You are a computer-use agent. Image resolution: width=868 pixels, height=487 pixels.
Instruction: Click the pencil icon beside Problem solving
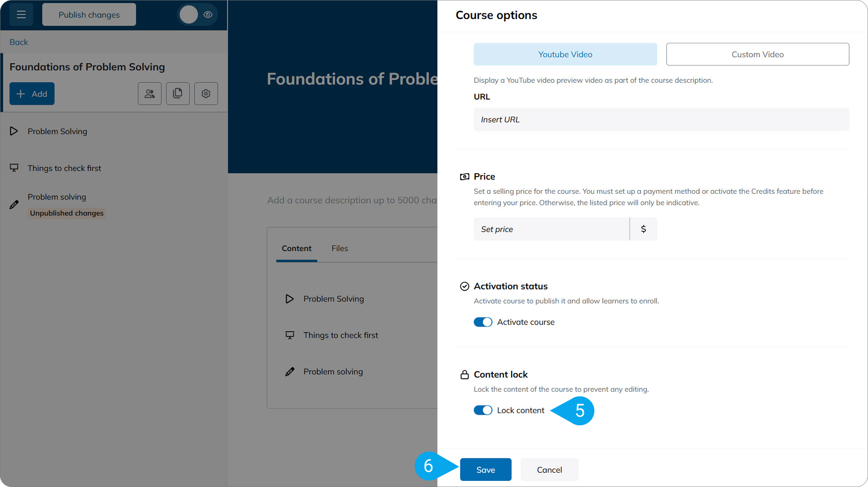[x=14, y=205]
